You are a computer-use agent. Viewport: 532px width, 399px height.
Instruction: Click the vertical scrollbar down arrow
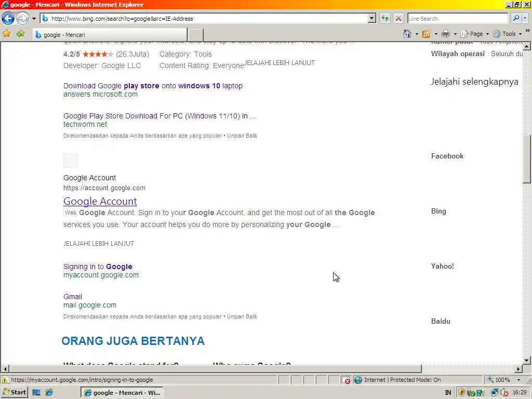527,361
